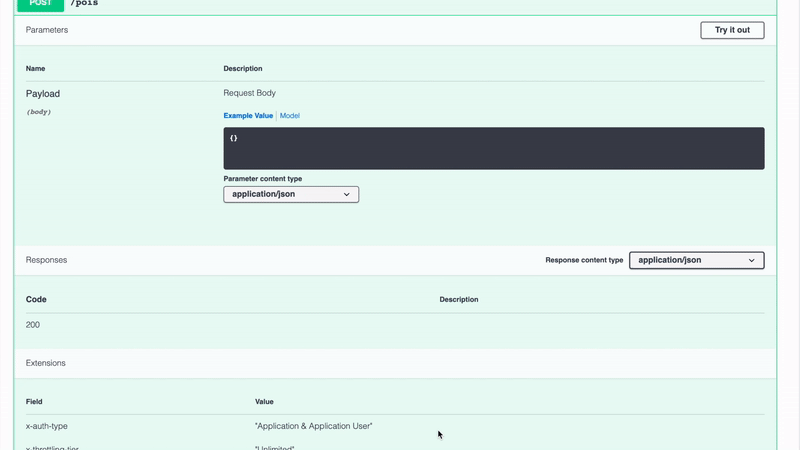Click the Extensions section header

click(x=45, y=363)
